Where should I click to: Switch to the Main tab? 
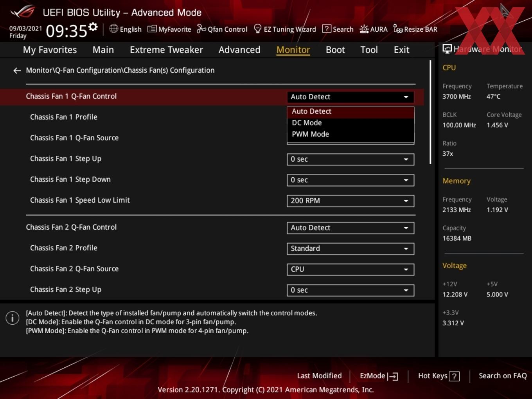[103, 50]
